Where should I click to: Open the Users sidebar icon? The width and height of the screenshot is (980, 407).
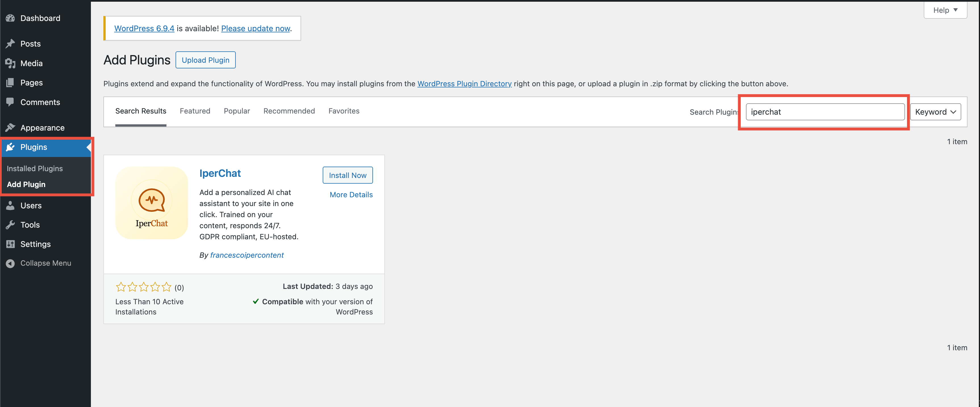click(x=11, y=205)
